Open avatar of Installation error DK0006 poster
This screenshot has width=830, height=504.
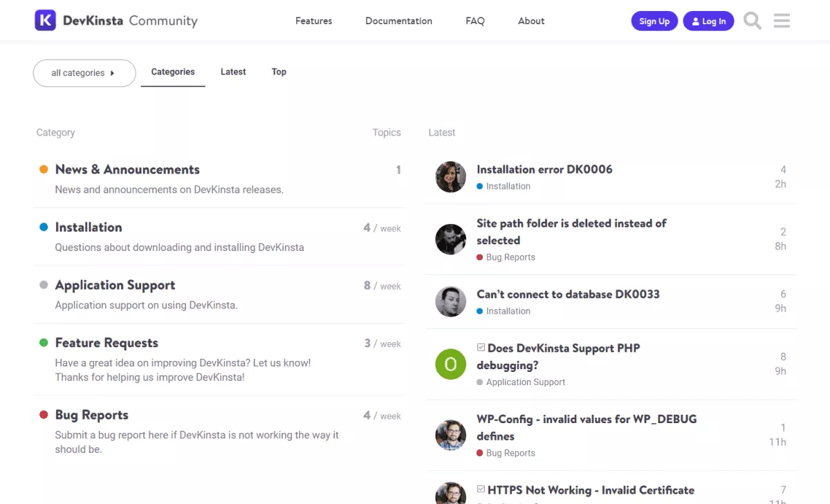pos(450,177)
